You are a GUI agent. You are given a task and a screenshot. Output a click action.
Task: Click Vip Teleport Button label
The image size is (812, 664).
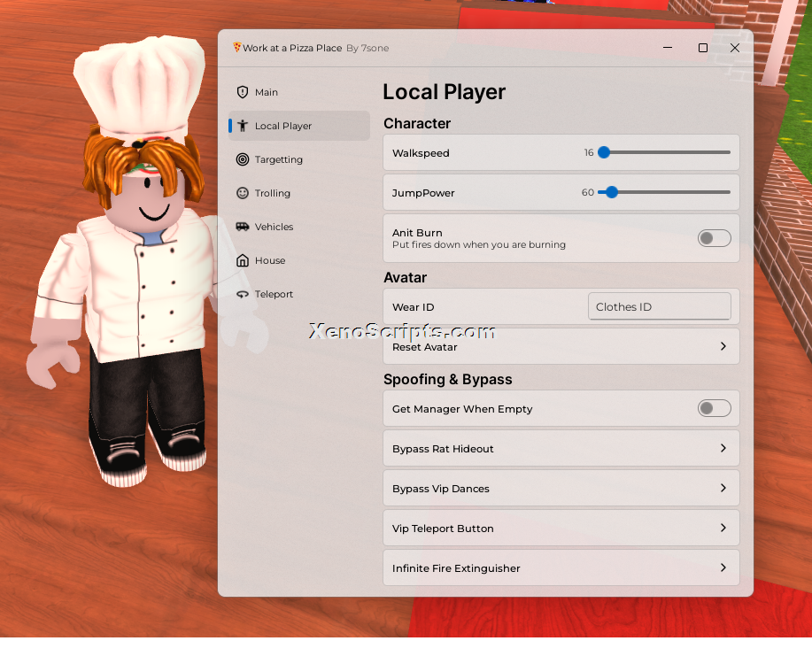(443, 529)
